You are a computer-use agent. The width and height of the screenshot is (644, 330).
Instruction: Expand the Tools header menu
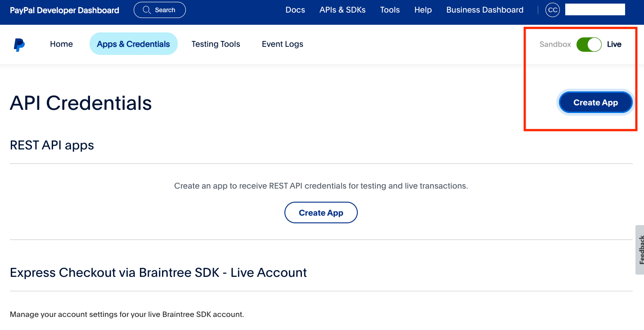(x=390, y=10)
